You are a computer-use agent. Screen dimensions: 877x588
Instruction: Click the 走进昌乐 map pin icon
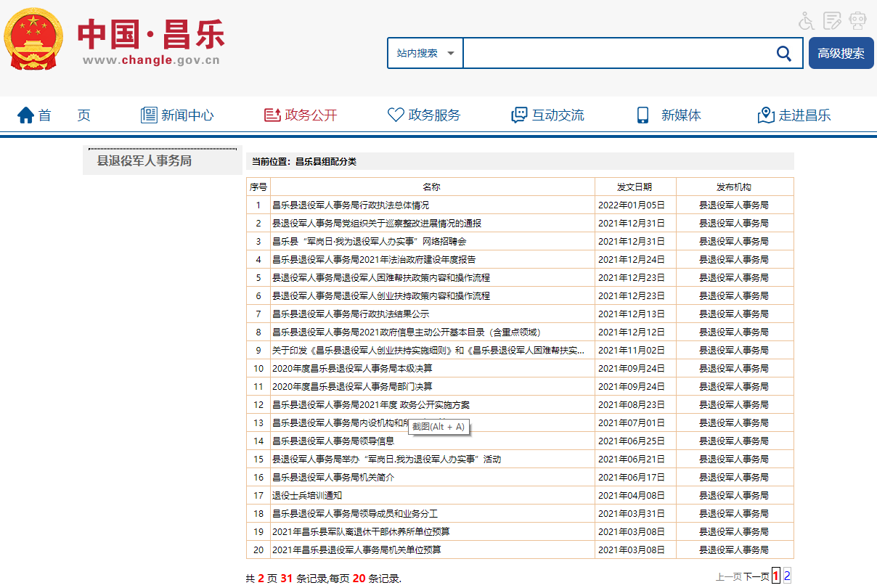pyautogui.click(x=766, y=115)
